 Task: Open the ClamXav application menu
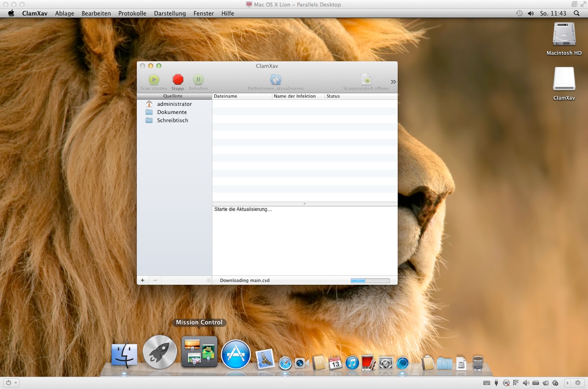[35, 13]
